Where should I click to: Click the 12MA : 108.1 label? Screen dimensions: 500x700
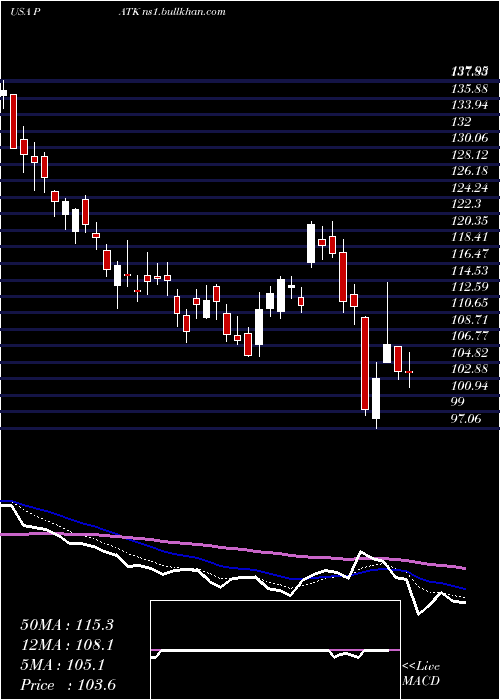tap(67, 644)
